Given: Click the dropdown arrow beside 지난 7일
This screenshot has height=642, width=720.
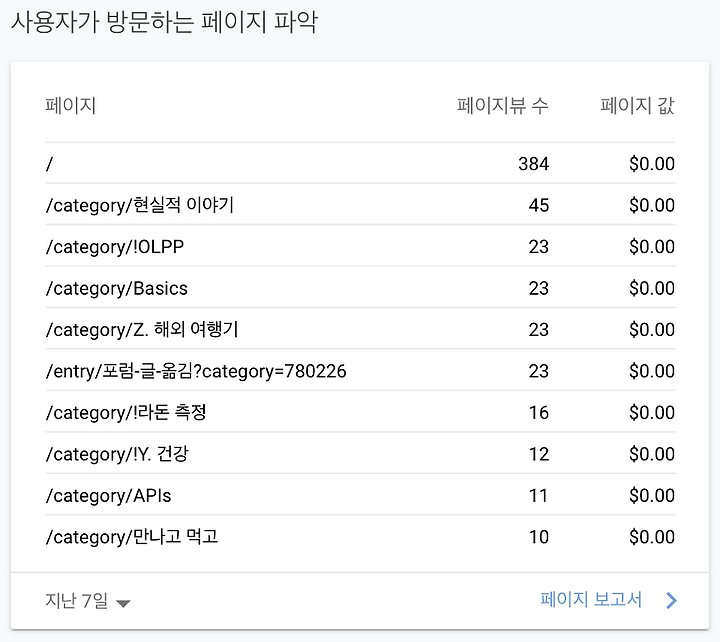Looking at the screenshot, I should tap(123, 603).
